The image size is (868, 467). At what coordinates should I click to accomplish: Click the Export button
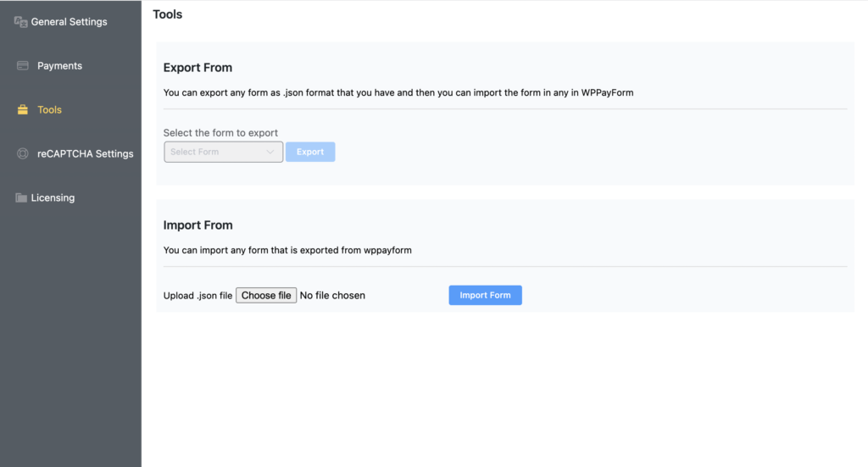pyautogui.click(x=310, y=152)
